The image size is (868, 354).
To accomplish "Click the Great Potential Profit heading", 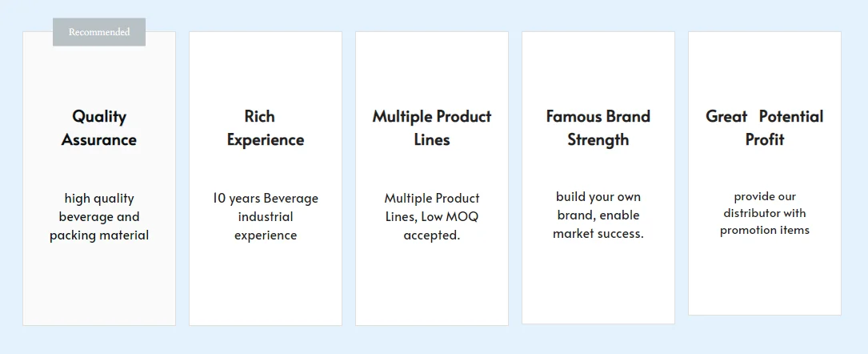I will click(765, 128).
